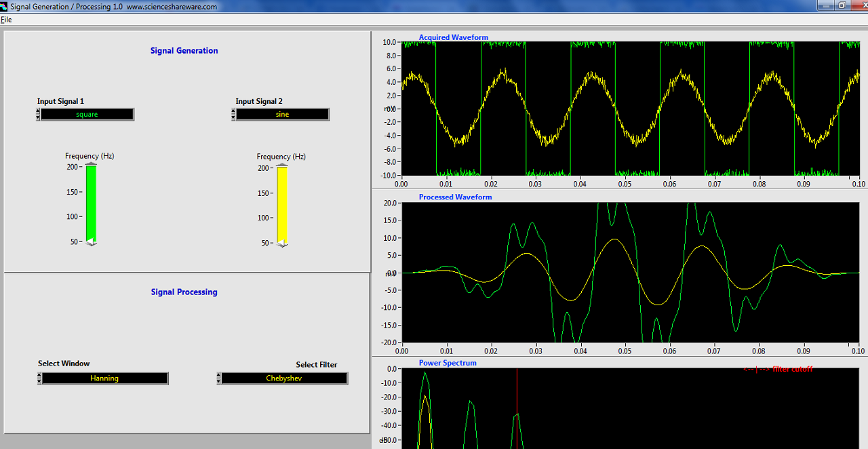Click the Signal Generation heading
The width and height of the screenshot is (868, 449).
pyautogui.click(x=184, y=51)
